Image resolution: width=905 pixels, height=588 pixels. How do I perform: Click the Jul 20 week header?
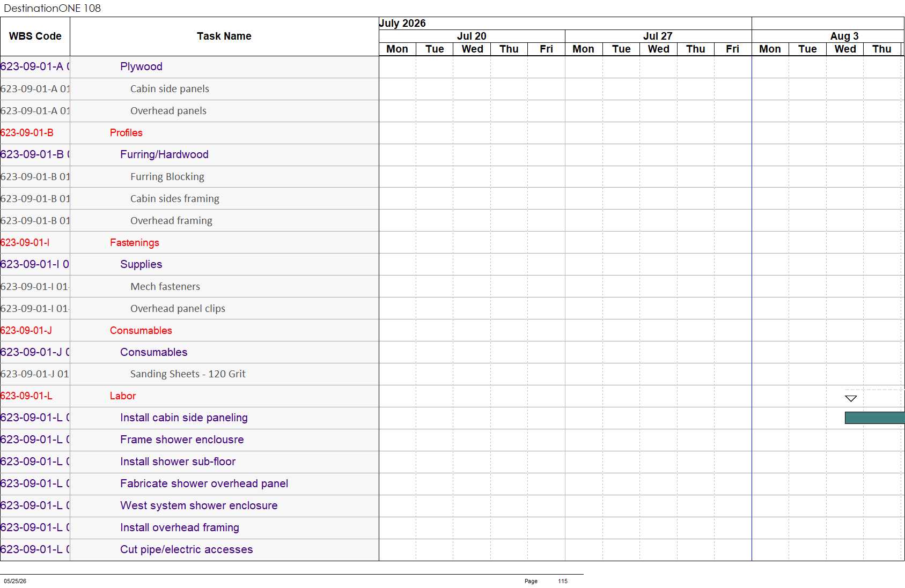click(x=472, y=36)
